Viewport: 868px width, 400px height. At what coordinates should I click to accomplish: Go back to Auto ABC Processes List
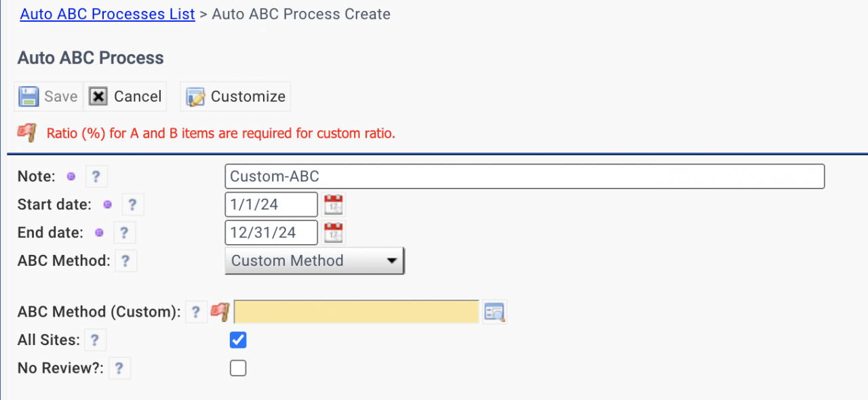pyautogui.click(x=108, y=14)
